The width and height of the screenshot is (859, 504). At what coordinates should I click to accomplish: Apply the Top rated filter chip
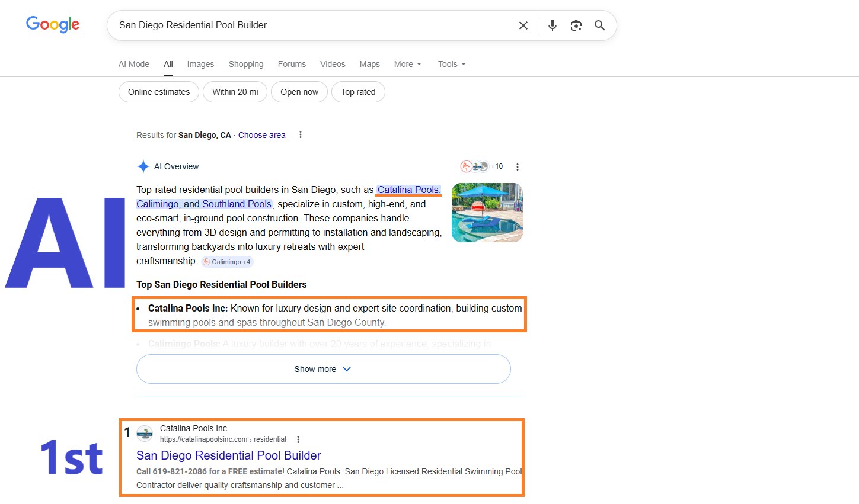click(x=358, y=92)
